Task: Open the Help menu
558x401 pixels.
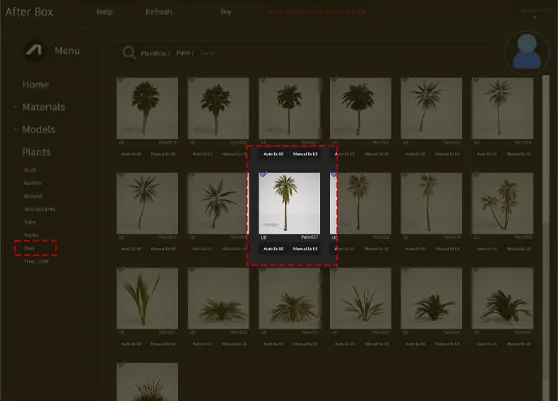Action: pos(105,12)
